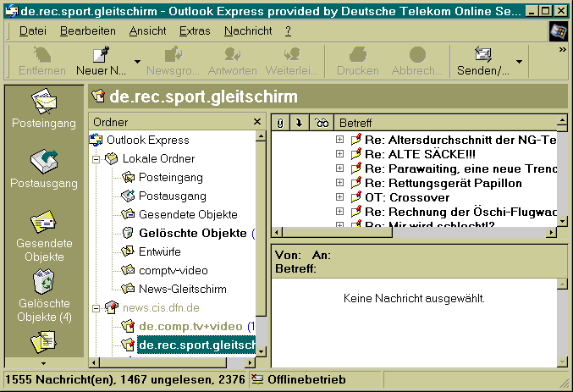Viewport: 573px width, 392px height.
Task: Select de.rec.sport.gleitsch newsgroup in tree
Action: (196, 345)
